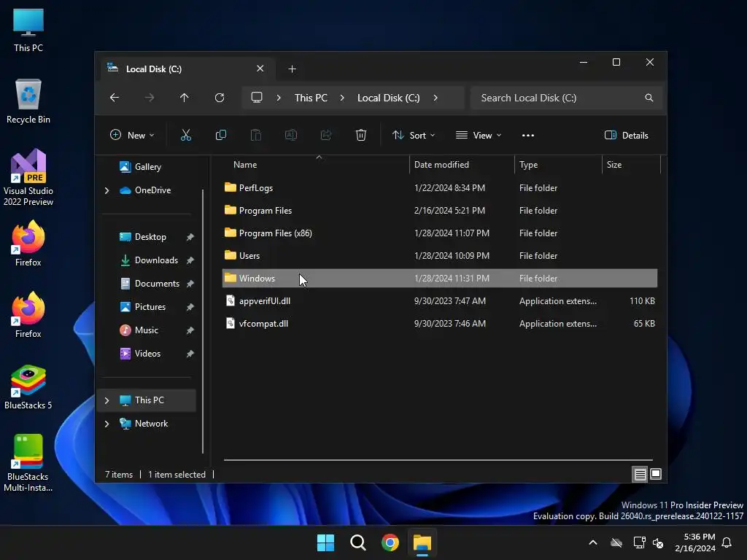Select the Recycle Bin desktop icon
This screenshot has width=747, height=560.
tap(28, 101)
